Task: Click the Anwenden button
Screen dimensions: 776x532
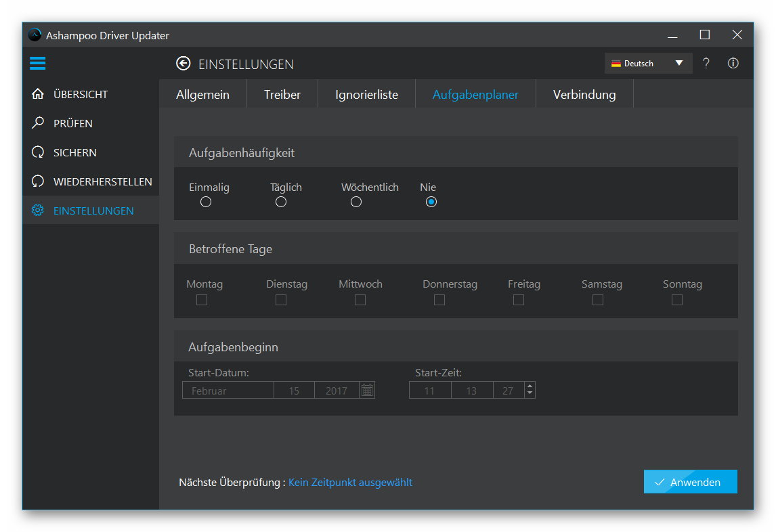Action: [x=690, y=482]
